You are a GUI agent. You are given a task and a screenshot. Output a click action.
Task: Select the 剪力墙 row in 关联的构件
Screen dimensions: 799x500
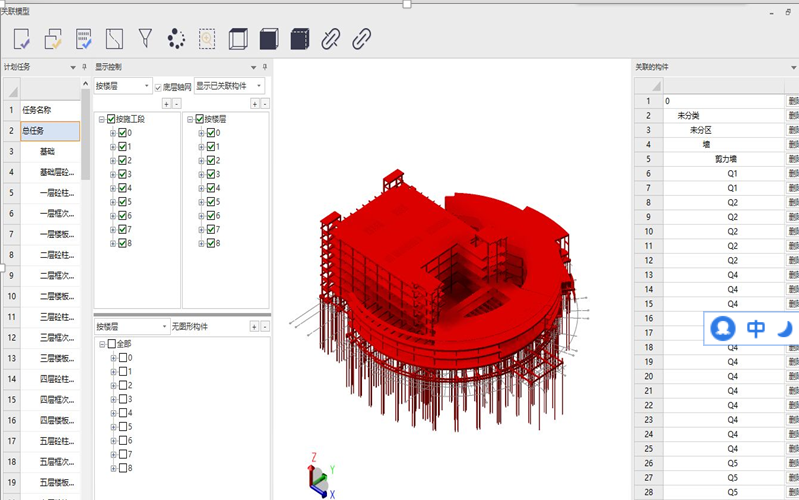pyautogui.click(x=724, y=159)
